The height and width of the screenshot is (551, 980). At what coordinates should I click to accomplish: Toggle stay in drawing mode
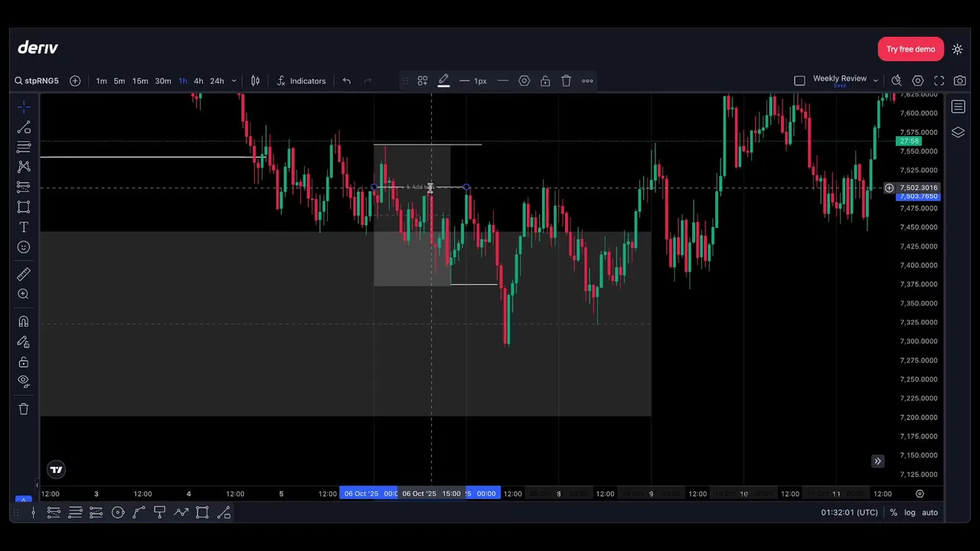[24, 342]
